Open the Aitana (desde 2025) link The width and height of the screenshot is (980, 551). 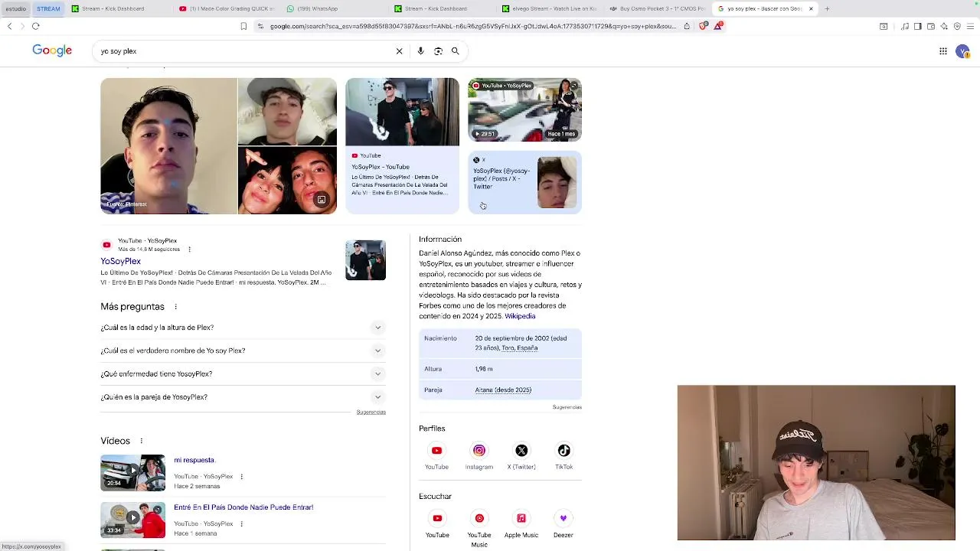[x=503, y=390]
